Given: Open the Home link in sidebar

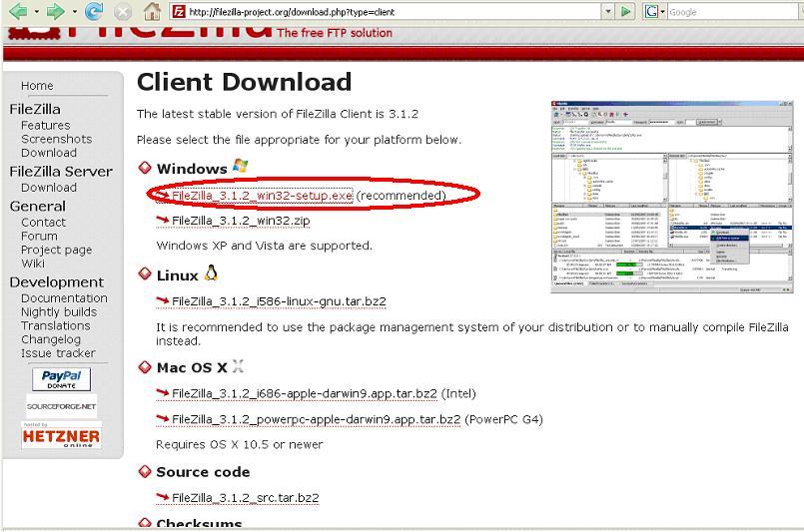Looking at the screenshot, I should tap(37, 86).
